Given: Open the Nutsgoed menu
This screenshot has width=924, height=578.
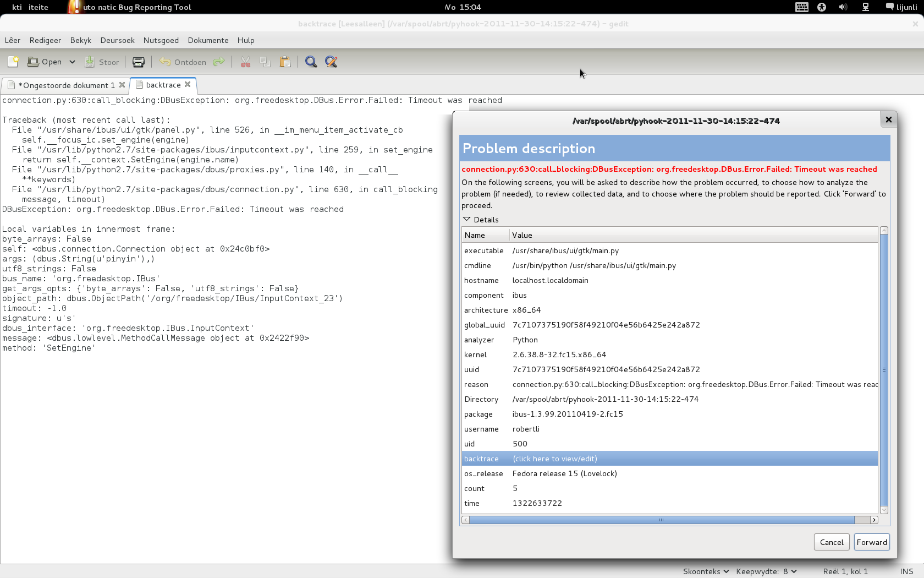Looking at the screenshot, I should click(x=161, y=40).
